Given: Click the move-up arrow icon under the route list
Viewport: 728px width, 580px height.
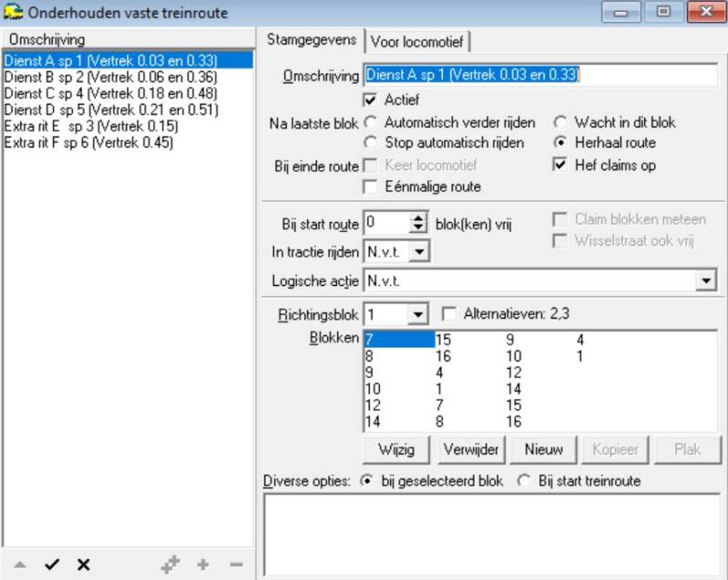Looking at the screenshot, I should click(20, 565).
